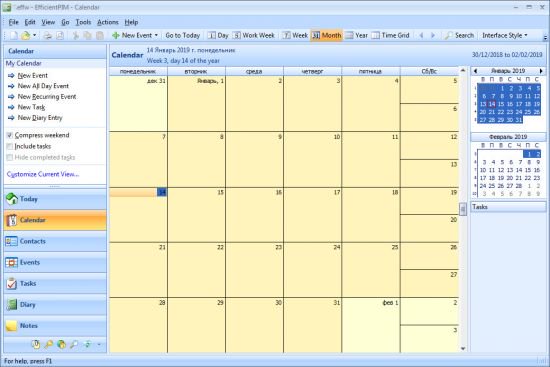Switch to Day view
The image size is (550, 367).
218,35
